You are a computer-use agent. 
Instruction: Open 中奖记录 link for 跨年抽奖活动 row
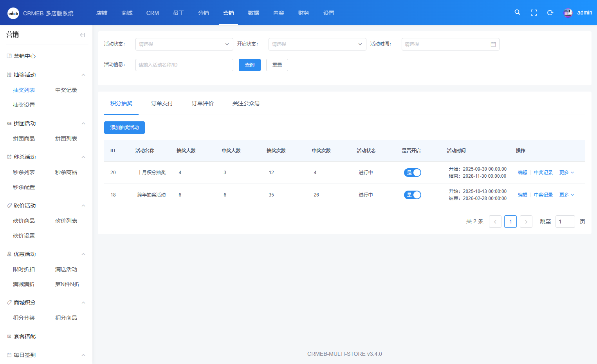(x=543, y=195)
